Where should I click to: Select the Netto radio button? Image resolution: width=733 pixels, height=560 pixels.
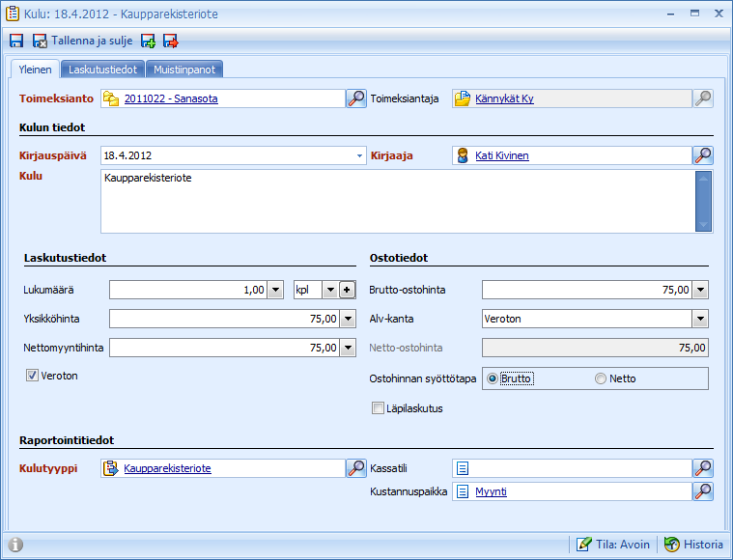pyautogui.click(x=601, y=378)
